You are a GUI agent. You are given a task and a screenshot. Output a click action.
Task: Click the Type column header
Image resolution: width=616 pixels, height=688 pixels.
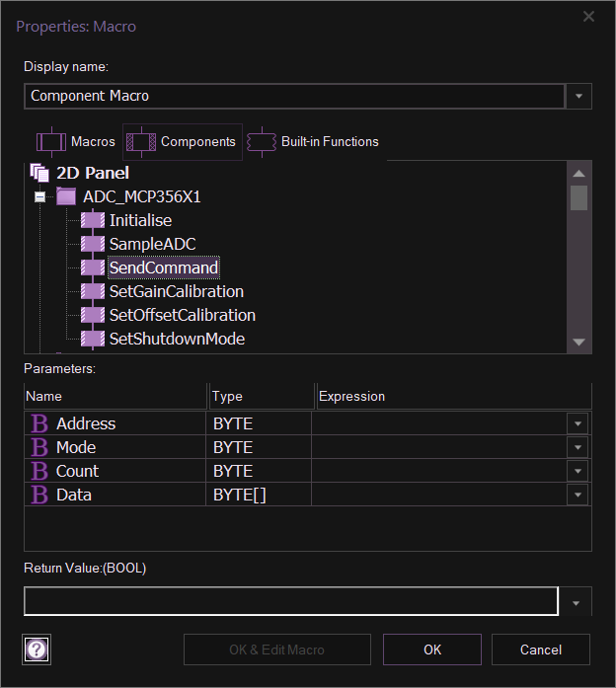pos(262,396)
